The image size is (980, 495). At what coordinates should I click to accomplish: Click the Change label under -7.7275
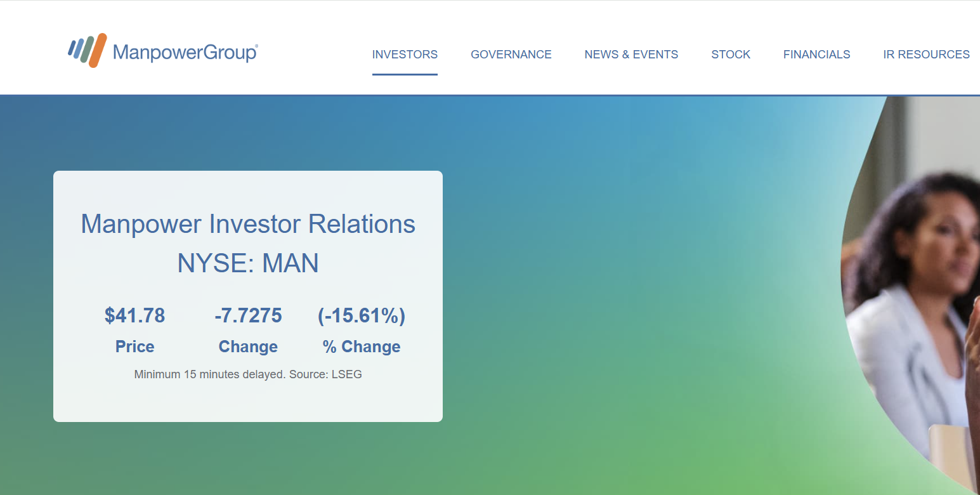point(248,346)
